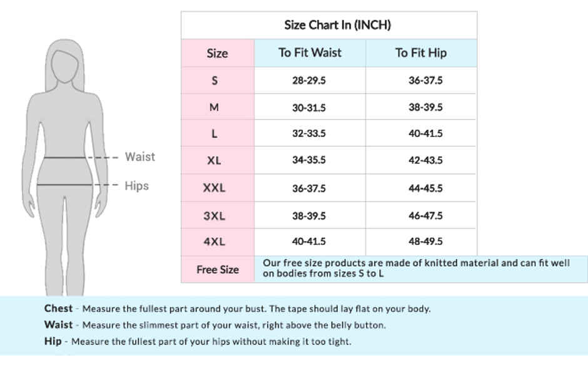Click the free size knitted material description

416,268
